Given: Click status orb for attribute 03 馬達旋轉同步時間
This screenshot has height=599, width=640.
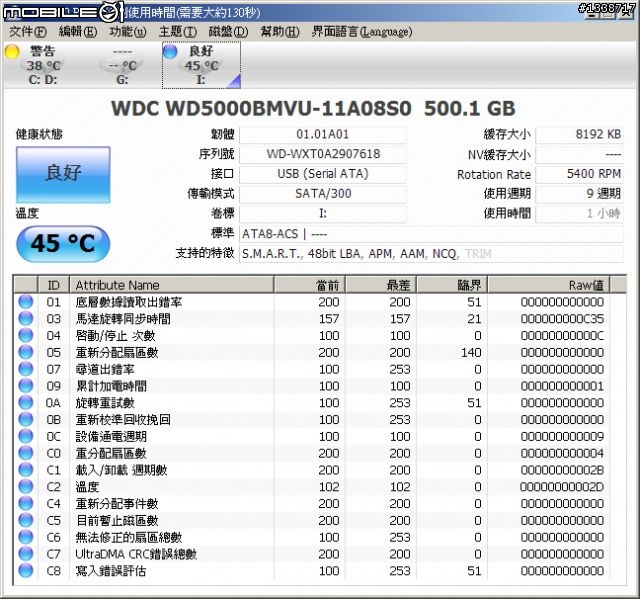Looking at the screenshot, I should pyautogui.click(x=25, y=319).
